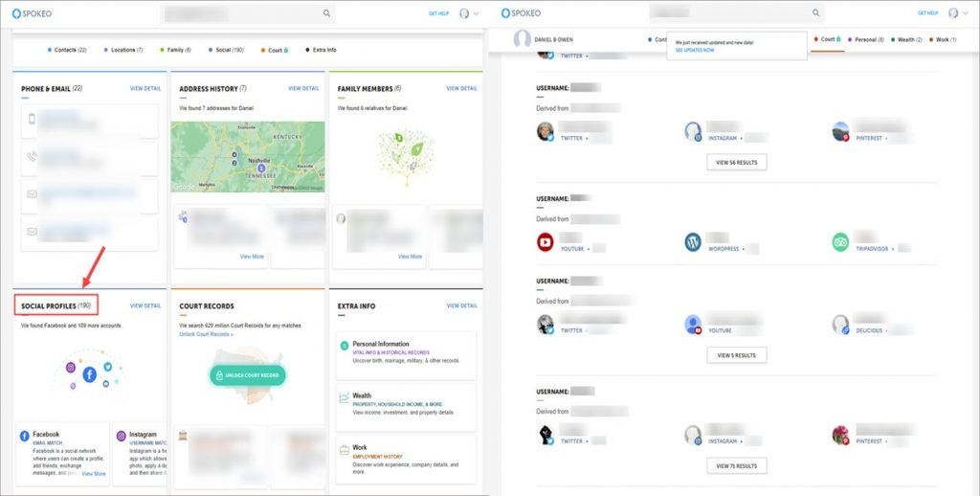The width and height of the screenshot is (980, 496).
Task: Click the Delicious profile icon
Action: click(x=840, y=324)
